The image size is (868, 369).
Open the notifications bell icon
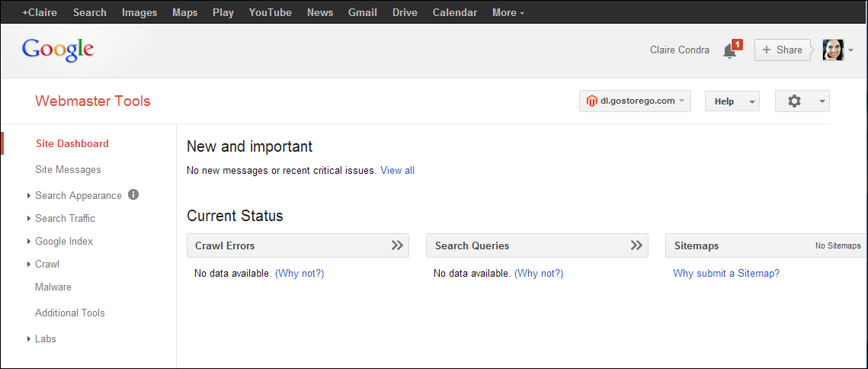point(731,50)
